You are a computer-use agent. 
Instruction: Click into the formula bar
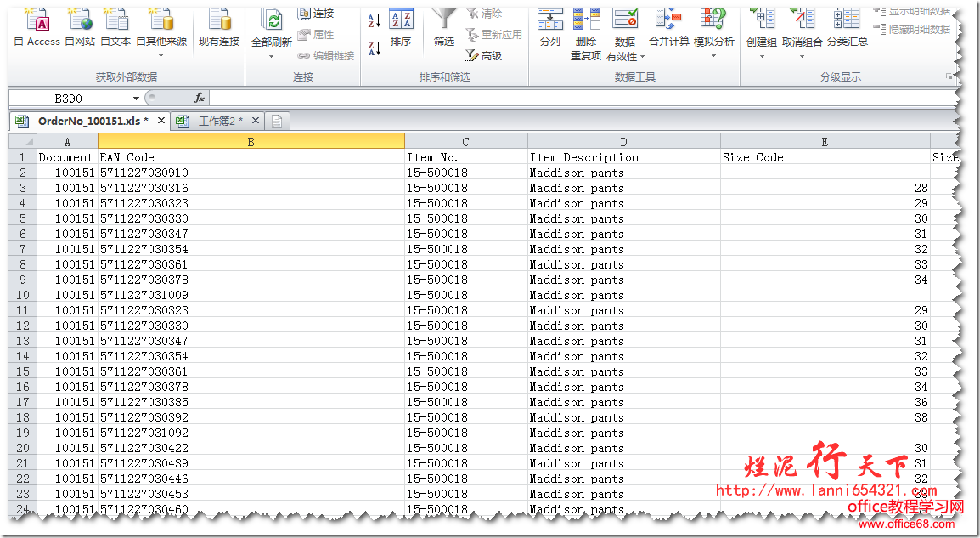581,99
